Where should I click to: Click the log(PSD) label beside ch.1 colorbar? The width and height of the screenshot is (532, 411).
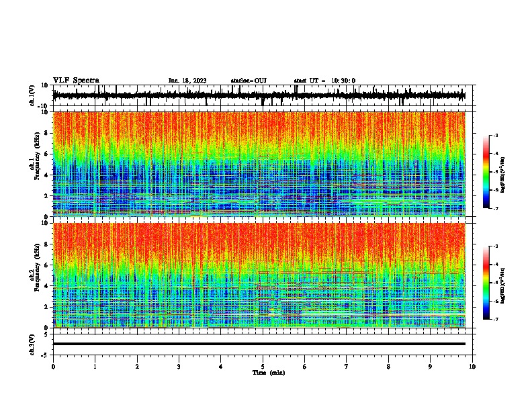point(503,175)
